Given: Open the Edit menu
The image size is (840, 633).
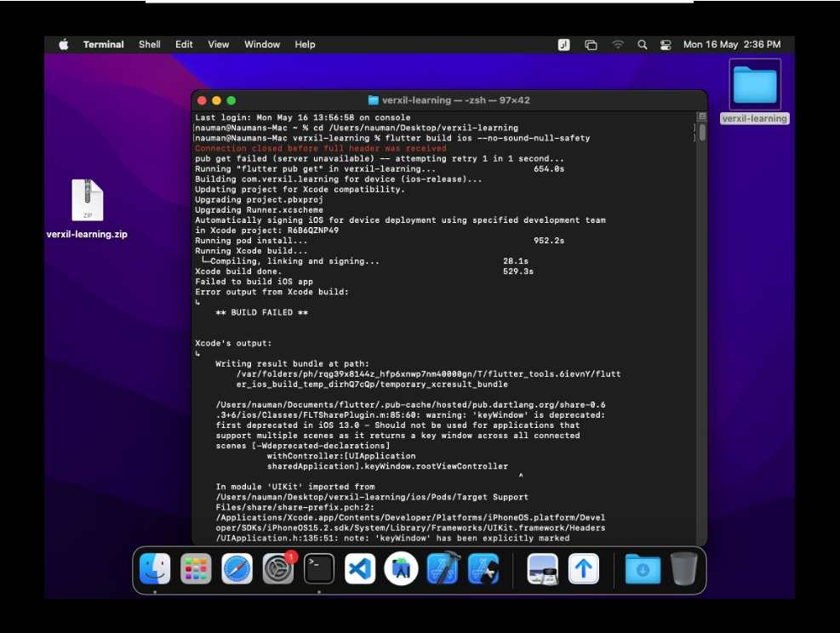Looking at the screenshot, I should coord(184,44).
